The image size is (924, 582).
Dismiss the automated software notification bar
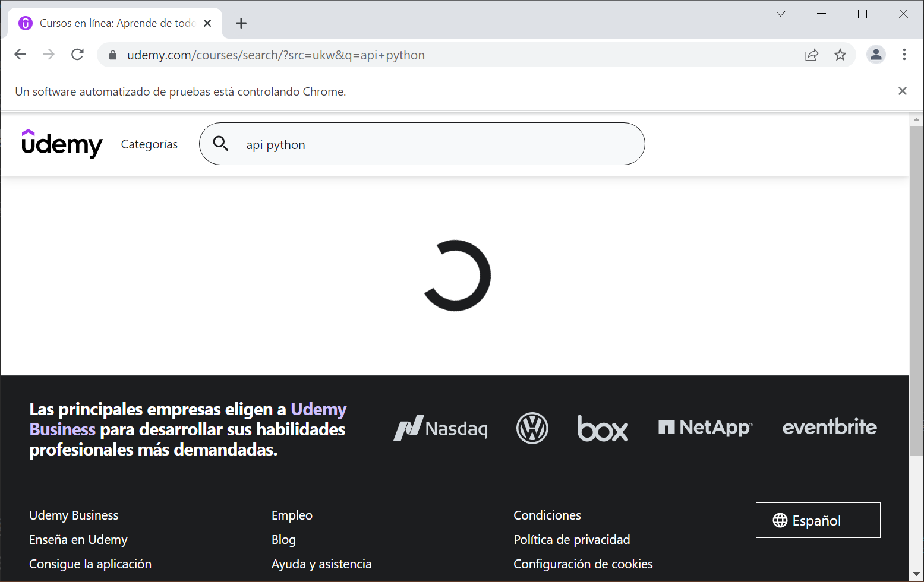click(903, 91)
